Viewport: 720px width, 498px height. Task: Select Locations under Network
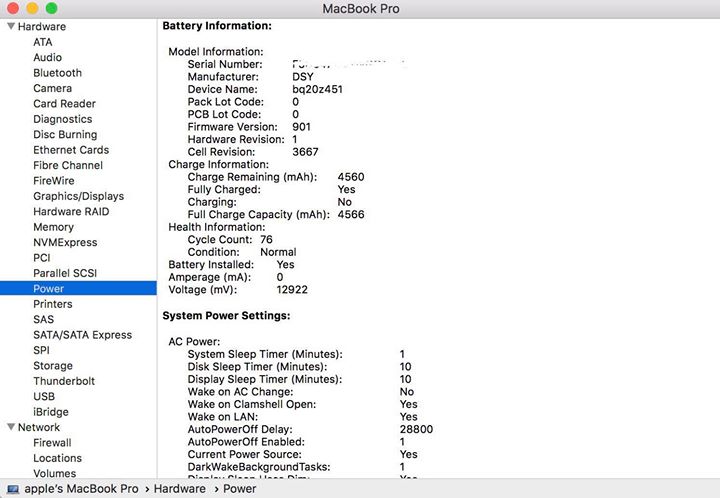57,458
